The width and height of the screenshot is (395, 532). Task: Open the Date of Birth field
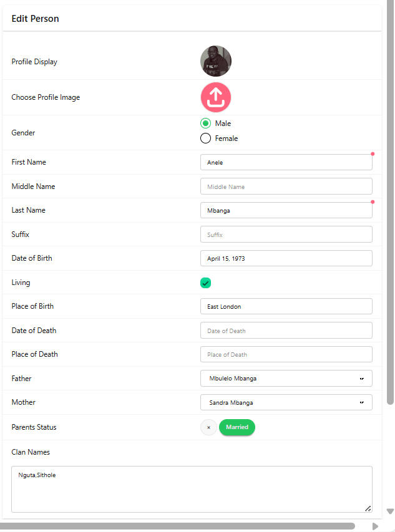[x=286, y=258]
